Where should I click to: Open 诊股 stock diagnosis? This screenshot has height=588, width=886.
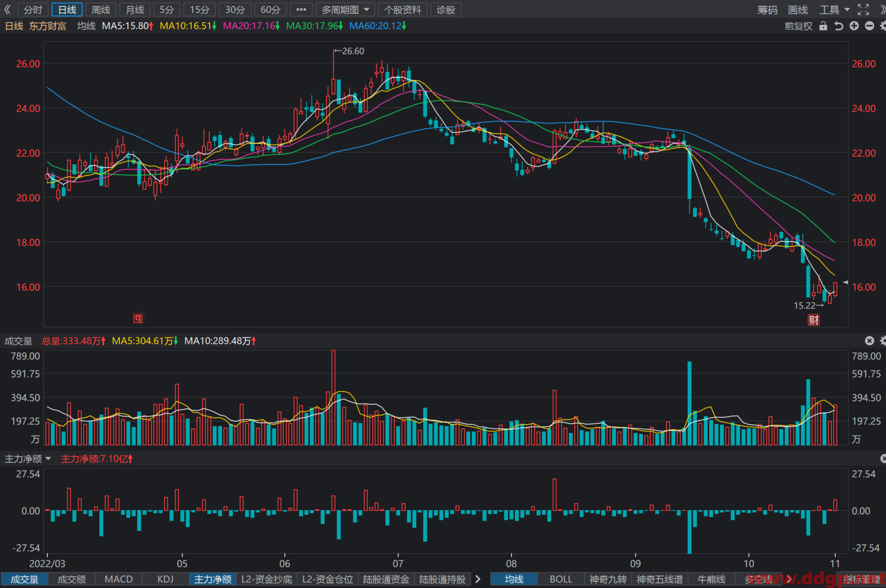tap(446, 10)
